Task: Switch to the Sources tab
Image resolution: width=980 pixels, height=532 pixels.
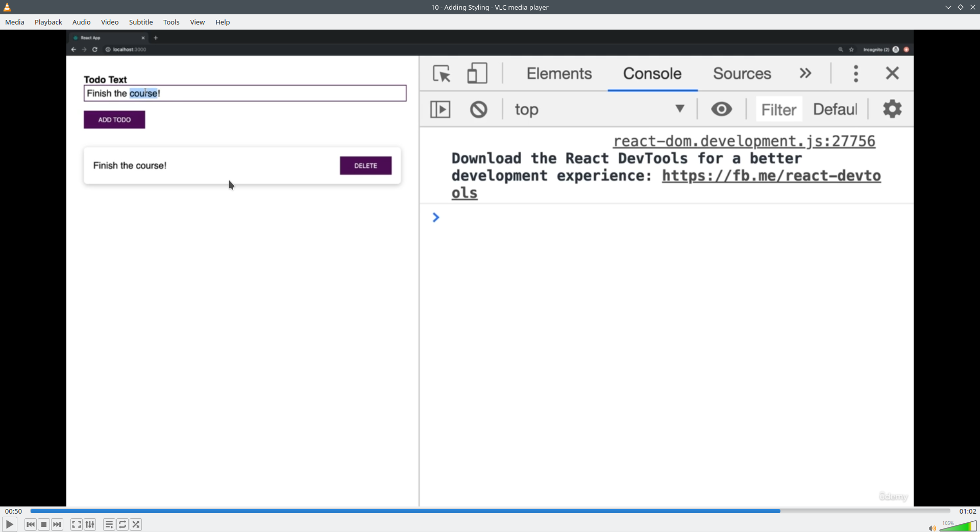Action: (x=742, y=74)
